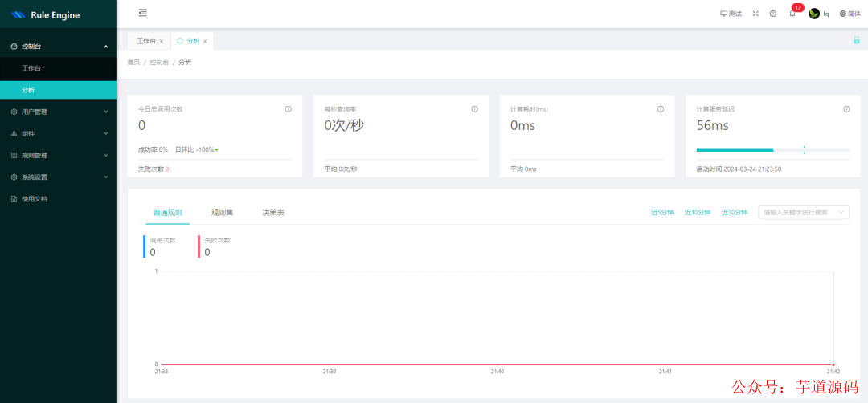Click the 使用文档 document icon in sidebar
Screen dimensions: 868x403
[x=14, y=199]
